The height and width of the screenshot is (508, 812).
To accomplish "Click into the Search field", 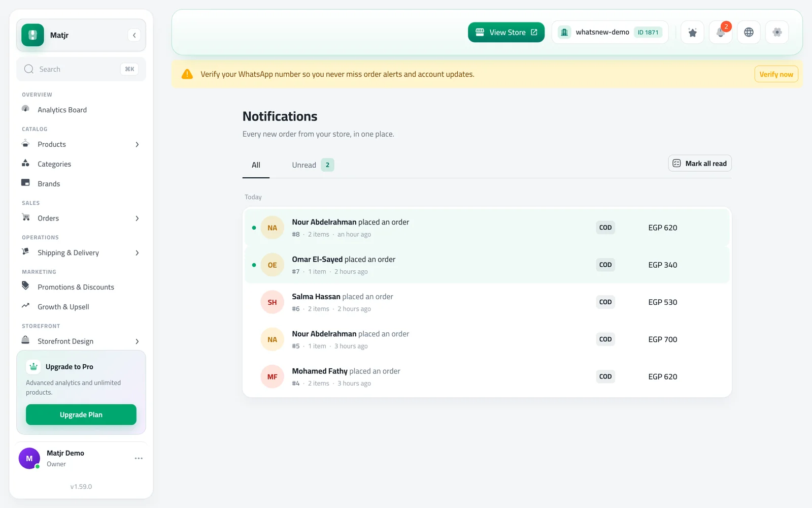I will click(x=81, y=69).
